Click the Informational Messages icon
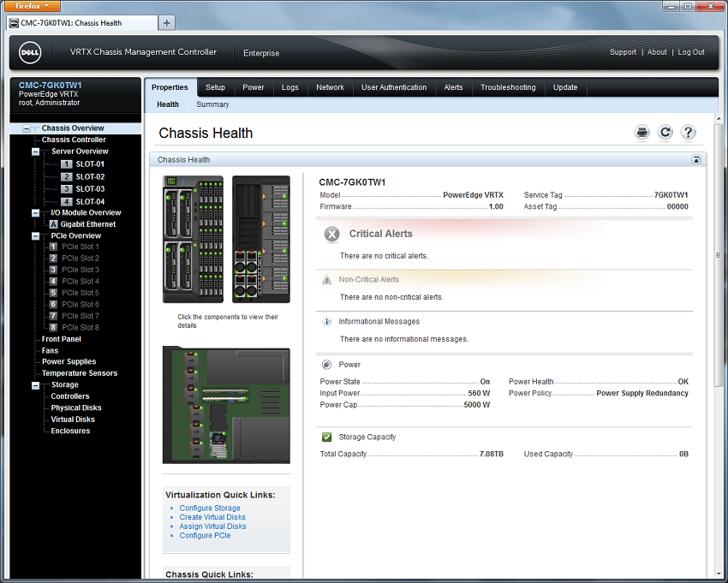The image size is (728, 583). click(x=327, y=321)
